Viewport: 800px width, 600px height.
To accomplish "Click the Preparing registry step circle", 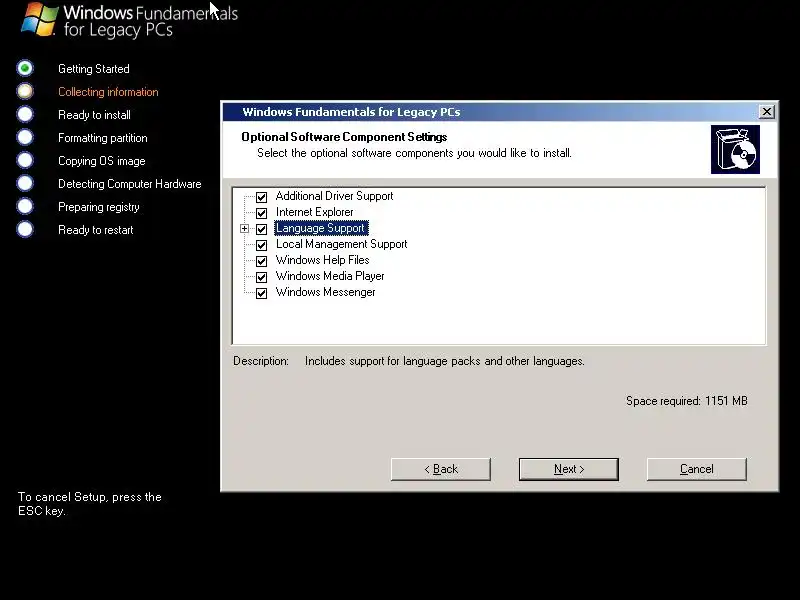I will coord(24,206).
